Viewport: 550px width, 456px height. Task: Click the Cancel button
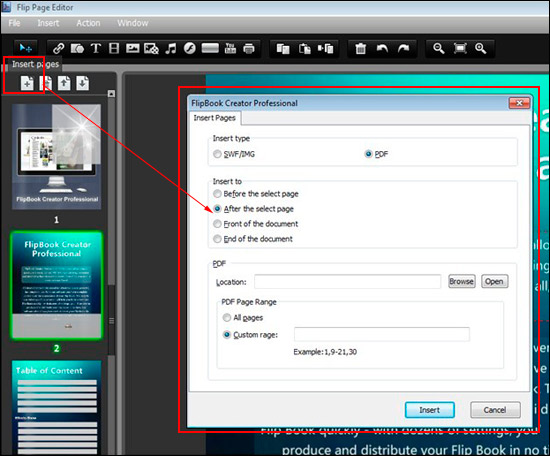click(495, 410)
